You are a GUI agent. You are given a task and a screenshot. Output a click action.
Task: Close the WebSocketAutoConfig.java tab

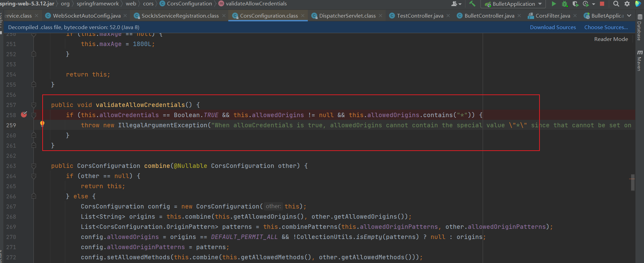pyautogui.click(x=125, y=16)
